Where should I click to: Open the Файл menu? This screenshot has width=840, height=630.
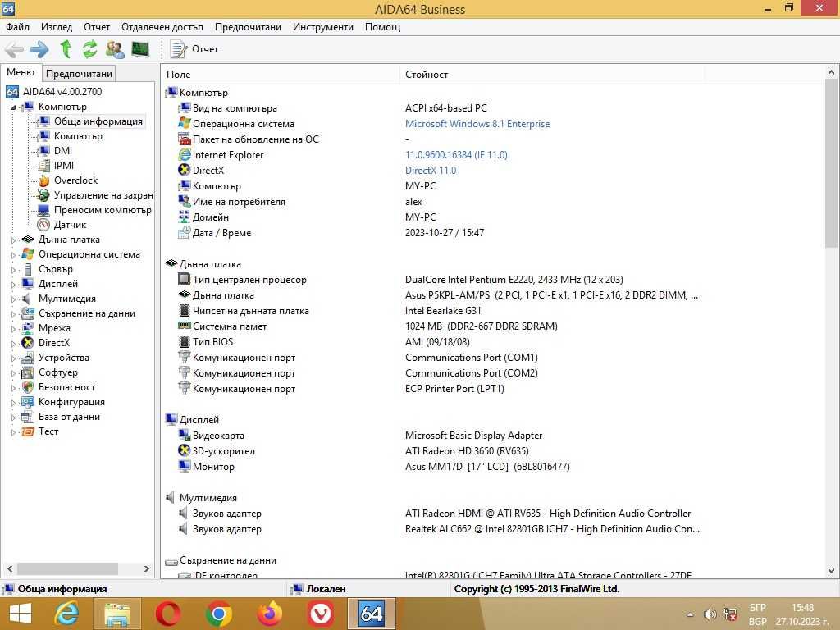click(18, 27)
